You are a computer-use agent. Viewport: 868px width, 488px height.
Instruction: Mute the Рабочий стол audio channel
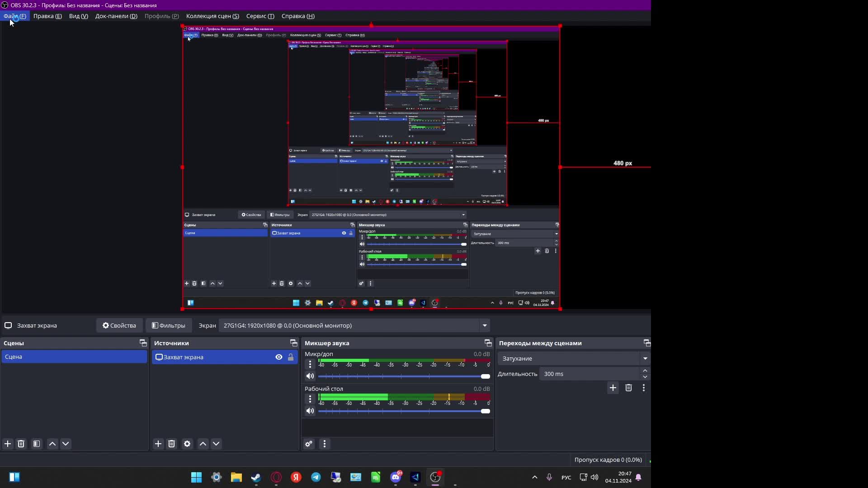[x=310, y=411]
